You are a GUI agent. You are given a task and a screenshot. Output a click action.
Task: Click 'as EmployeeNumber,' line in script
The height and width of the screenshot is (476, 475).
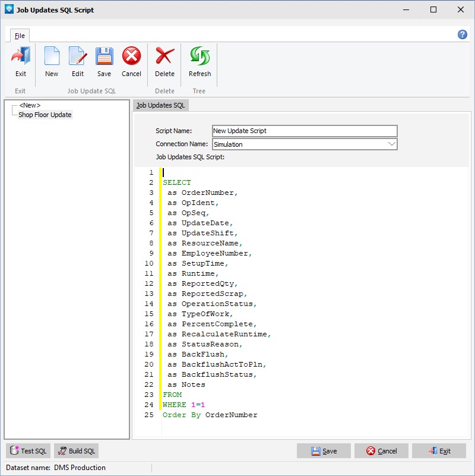[209, 253]
